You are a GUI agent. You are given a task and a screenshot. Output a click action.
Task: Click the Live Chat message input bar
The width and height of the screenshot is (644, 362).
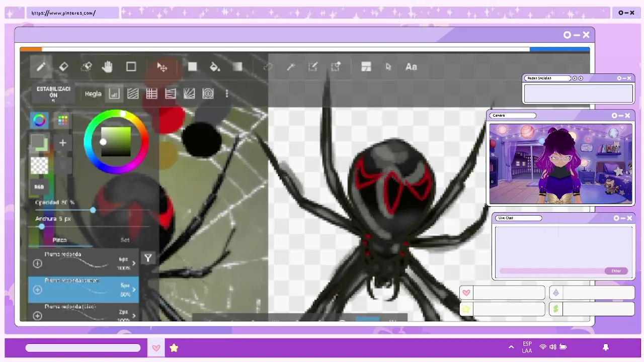click(x=552, y=271)
